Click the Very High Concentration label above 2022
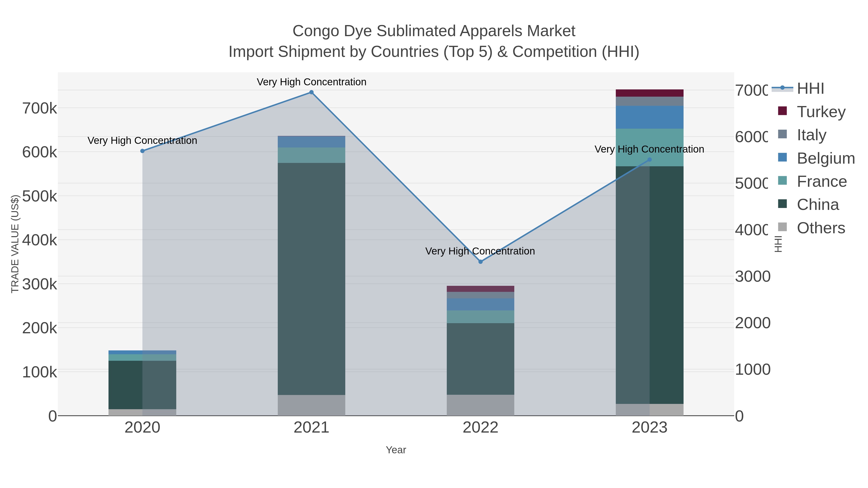 pos(480,251)
